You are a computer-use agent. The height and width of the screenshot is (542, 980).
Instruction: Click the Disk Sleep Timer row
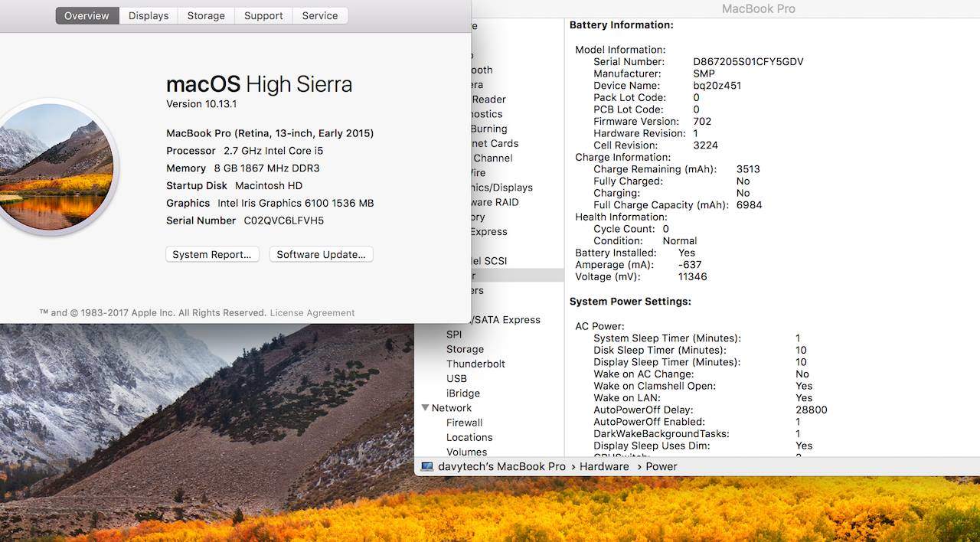700,350
